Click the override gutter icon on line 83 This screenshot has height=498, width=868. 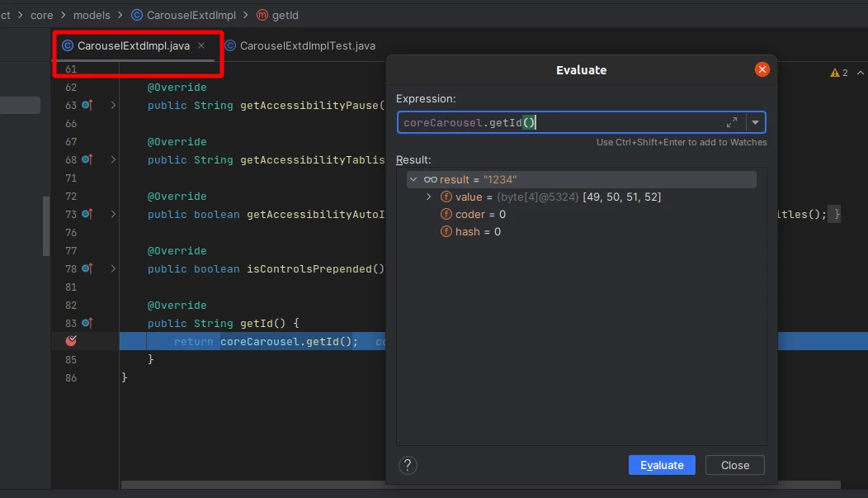click(x=87, y=323)
